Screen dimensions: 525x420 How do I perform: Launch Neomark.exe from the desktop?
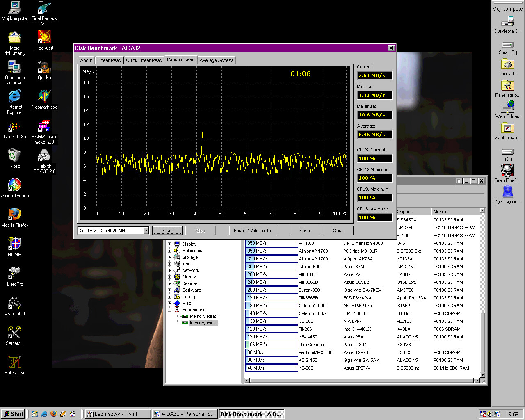(x=44, y=98)
